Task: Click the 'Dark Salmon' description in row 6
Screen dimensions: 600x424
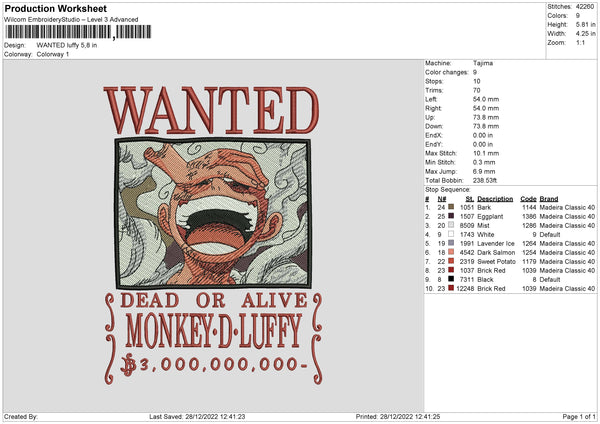Action: click(x=496, y=253)
